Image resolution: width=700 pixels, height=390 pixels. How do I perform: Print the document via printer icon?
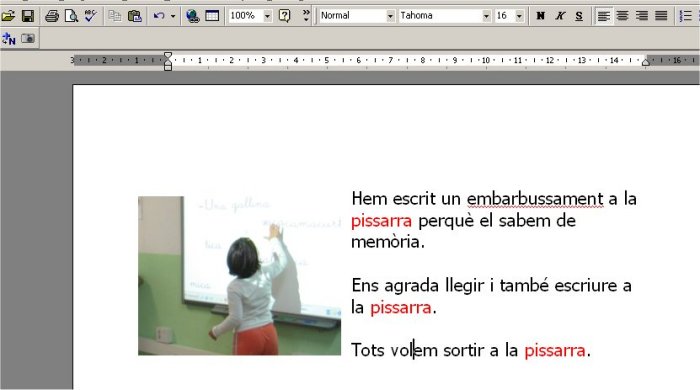(x=52, y=16)
